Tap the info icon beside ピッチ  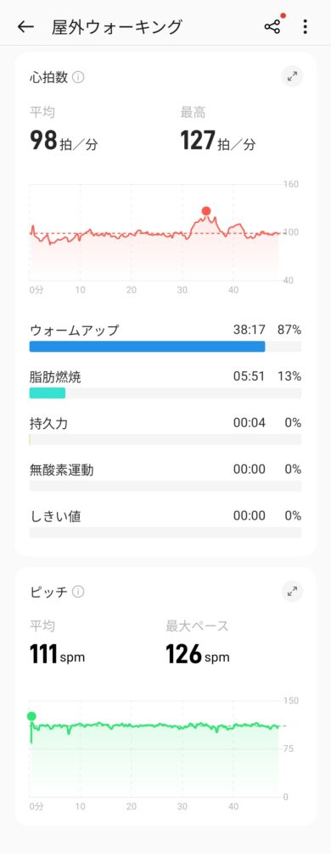(x=78, y=592)
